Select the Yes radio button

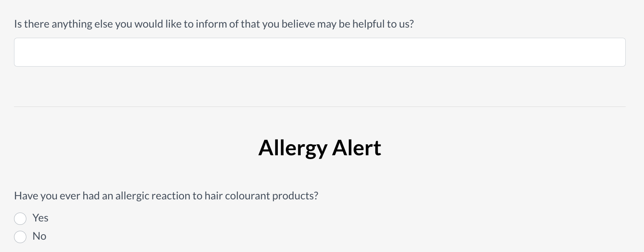[x=20, y=218]
